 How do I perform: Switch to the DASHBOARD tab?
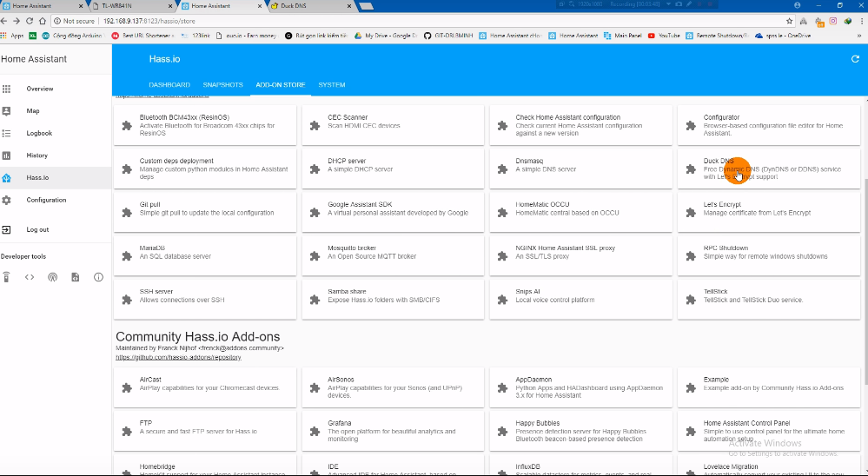[x=169, y=84]
